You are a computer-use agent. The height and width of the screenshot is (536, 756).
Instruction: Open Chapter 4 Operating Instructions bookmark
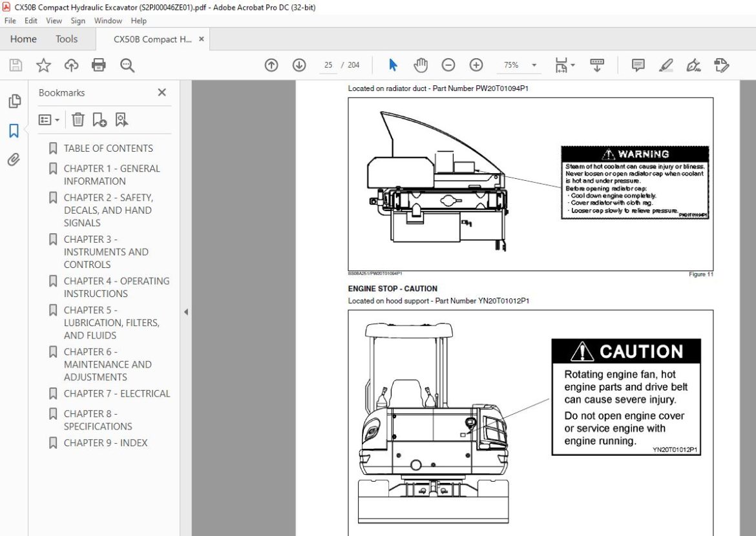pos(117,287)
